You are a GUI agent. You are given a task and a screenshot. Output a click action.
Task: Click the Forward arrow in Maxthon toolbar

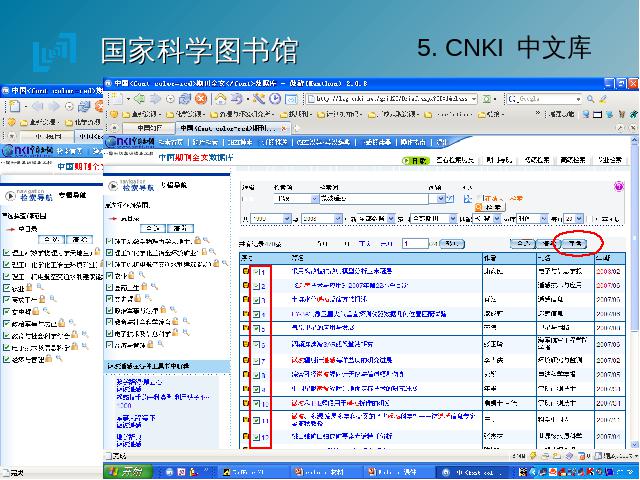pyautogui.click(x=155, y=99)
